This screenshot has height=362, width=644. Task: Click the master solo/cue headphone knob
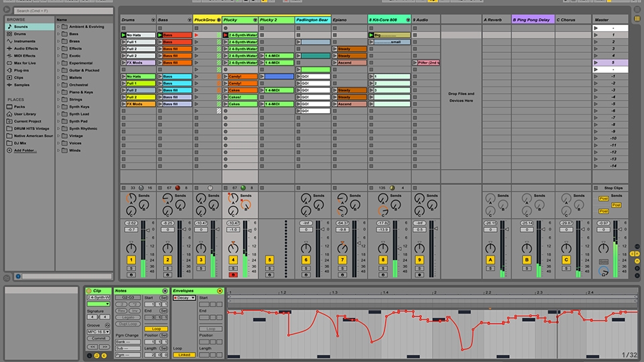[x=603, y=271]
